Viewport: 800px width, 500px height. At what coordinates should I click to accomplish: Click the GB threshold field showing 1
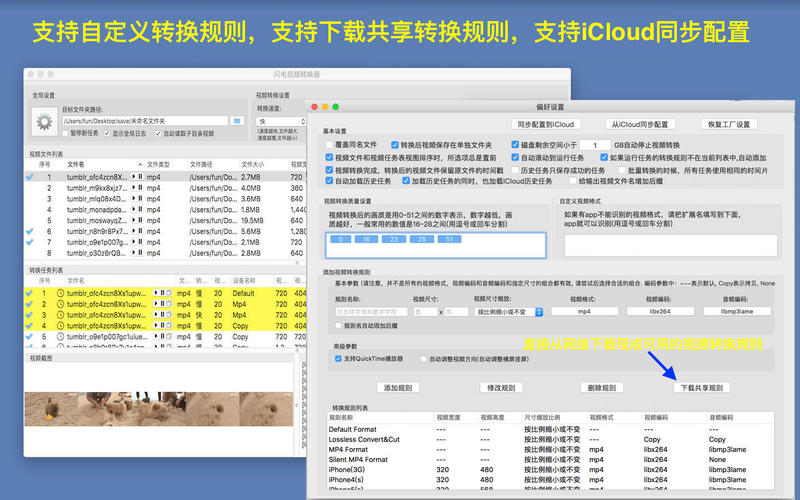coord(595,145)
